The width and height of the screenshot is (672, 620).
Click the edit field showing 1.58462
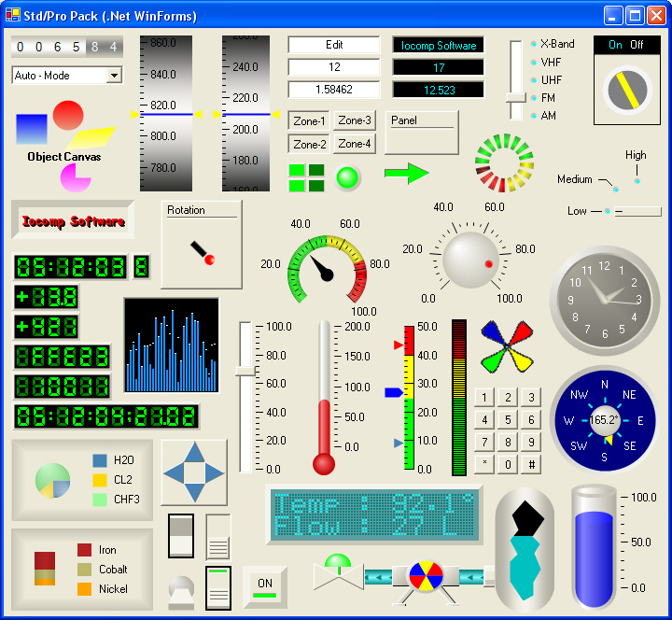point(334,90)
